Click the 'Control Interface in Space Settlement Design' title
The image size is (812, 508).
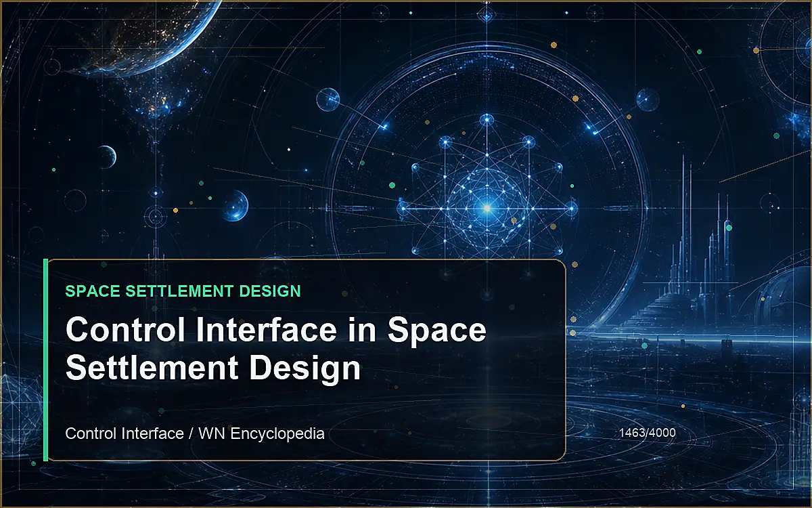(276, 350)
